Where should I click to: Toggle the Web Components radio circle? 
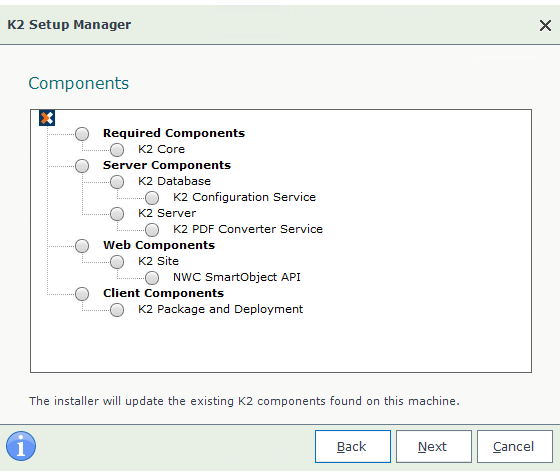(x=82, y=246)
